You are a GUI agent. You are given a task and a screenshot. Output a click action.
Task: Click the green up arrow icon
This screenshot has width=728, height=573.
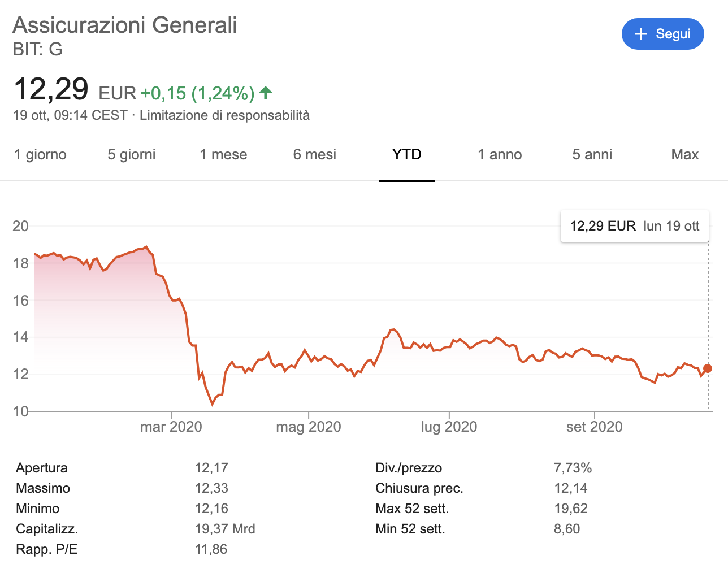(266, 93)
